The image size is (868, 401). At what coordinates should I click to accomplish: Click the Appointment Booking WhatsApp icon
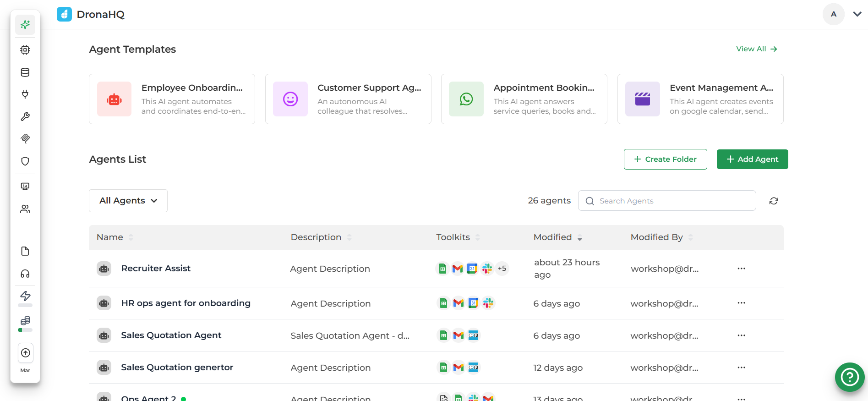pyautogui.click(x=466, y=99)
